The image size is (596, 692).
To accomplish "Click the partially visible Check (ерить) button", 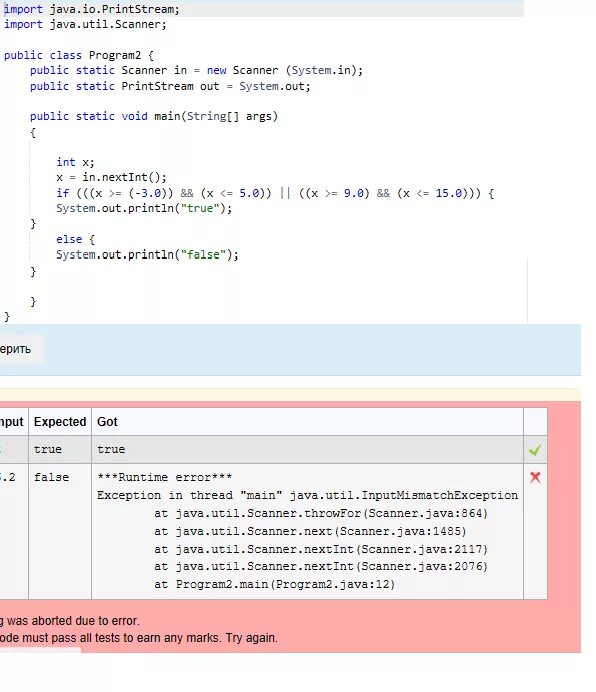I will tap(20, 349).
